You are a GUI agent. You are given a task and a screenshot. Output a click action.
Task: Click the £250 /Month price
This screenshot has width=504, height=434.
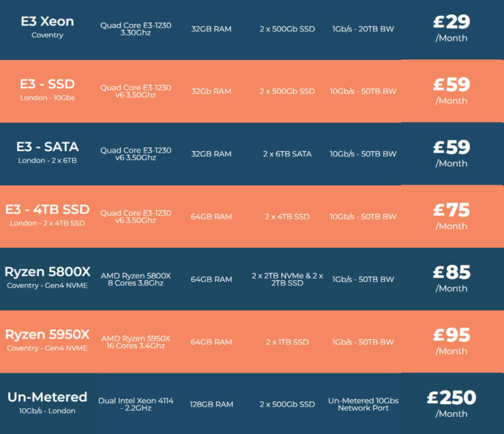click(x=452, y=404)
